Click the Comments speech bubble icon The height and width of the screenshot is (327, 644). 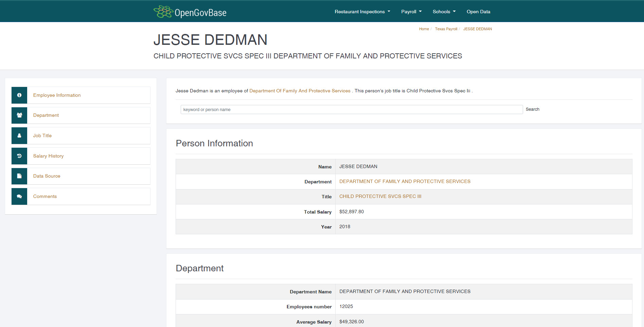[19, 196]
